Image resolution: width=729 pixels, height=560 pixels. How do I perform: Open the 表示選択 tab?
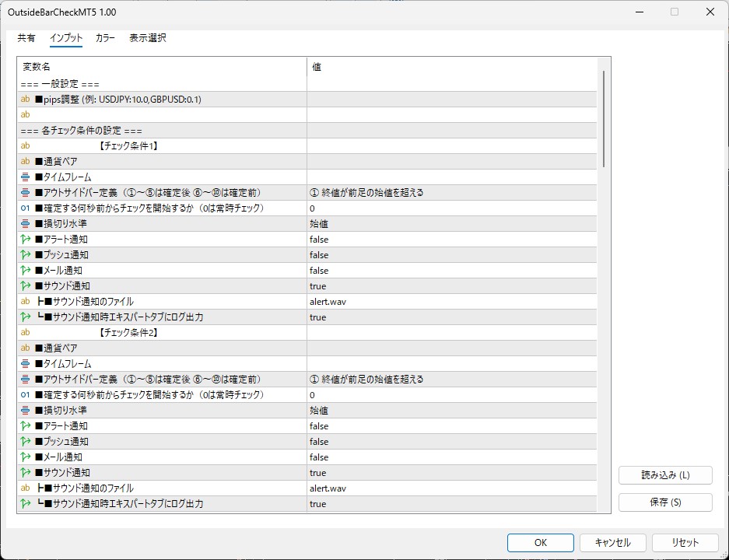147,38
